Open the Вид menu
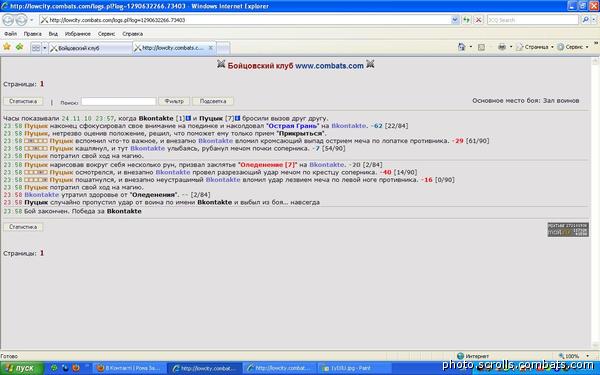 (x=53, y=34)
